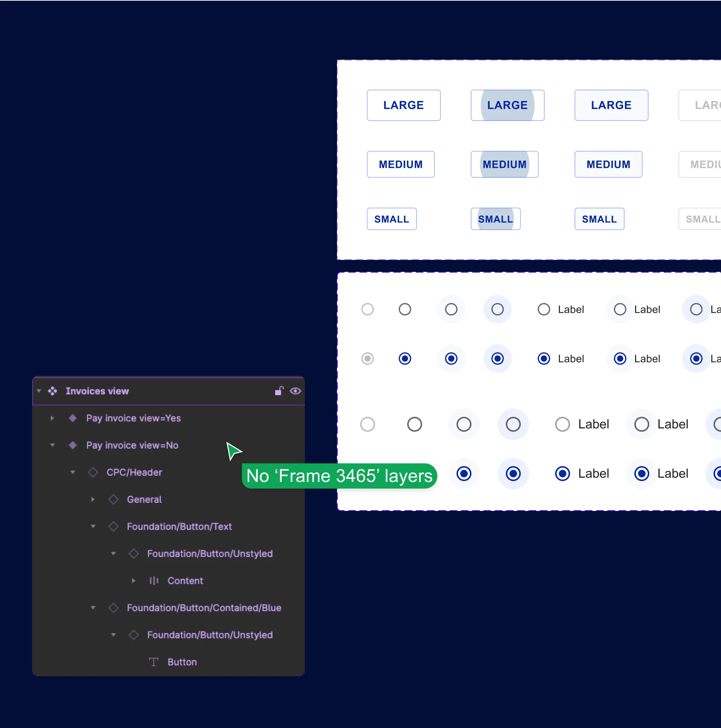Select the 'Pay invoice view=Yes' layer row
The image size is (721, 728).
click(168, 418)
